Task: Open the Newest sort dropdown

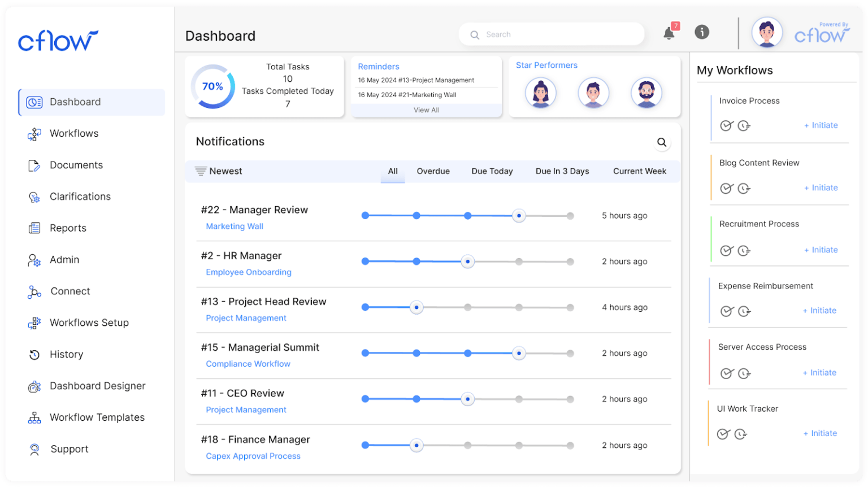Action: click(224, 171)
